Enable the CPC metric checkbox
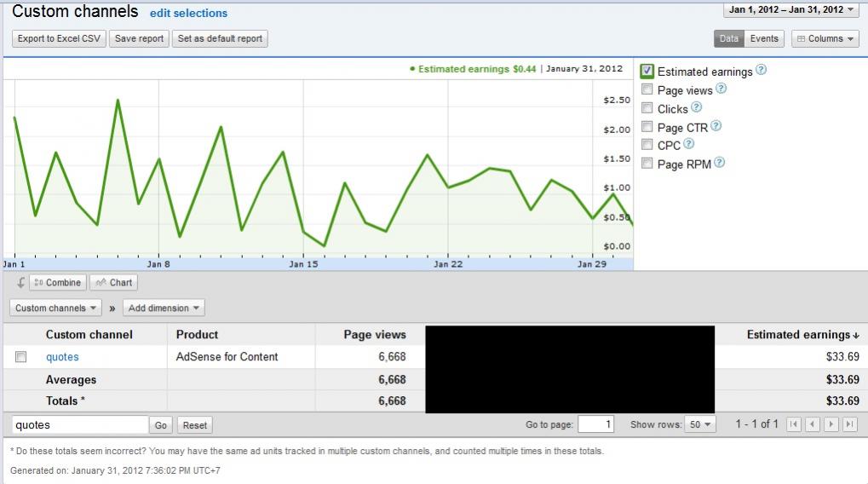Image resolution: width=868 pixels, height=484 pixels. click(x=647, y=145)
